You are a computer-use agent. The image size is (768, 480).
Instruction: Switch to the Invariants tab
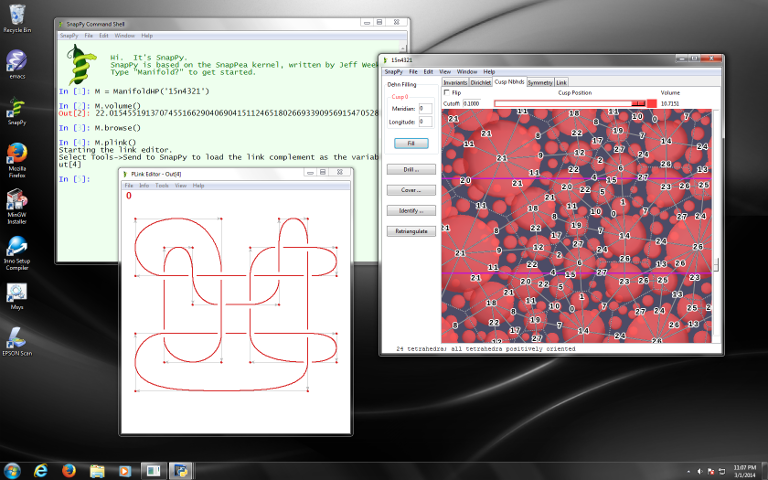(x=455, y=82)
